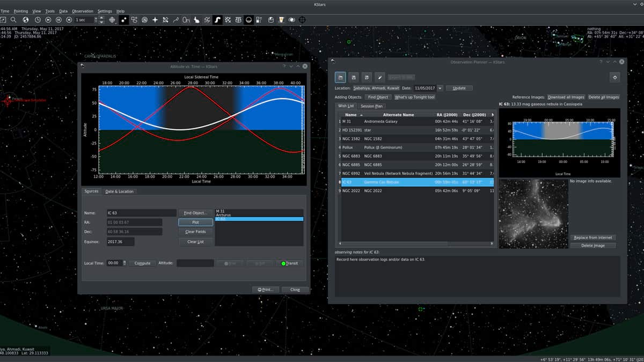Switch to the Session Plan tab
This screenshot has height=362, width=644.
pyautogui.click(x=371, y=106)
